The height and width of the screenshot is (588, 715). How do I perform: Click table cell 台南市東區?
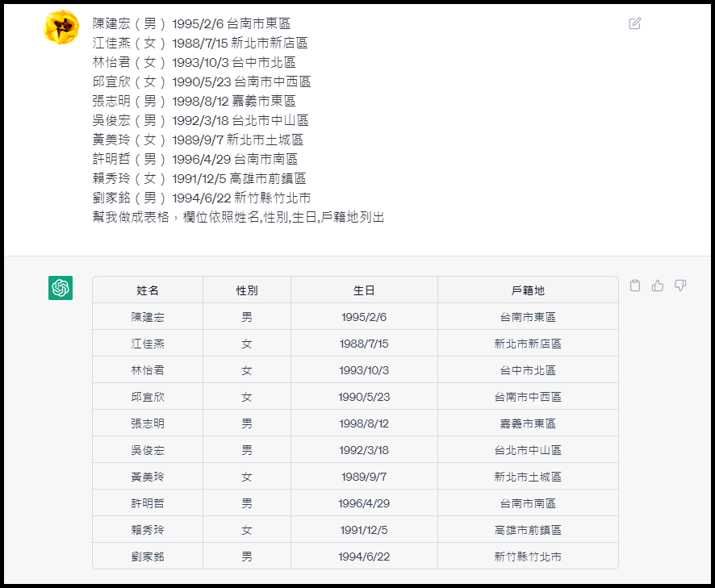coord(528,317)
